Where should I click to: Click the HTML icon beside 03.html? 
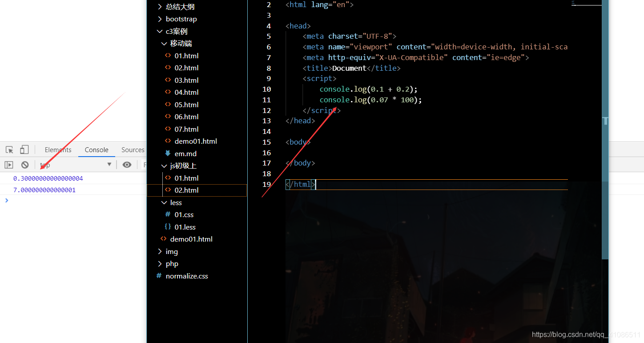point(168,80)
